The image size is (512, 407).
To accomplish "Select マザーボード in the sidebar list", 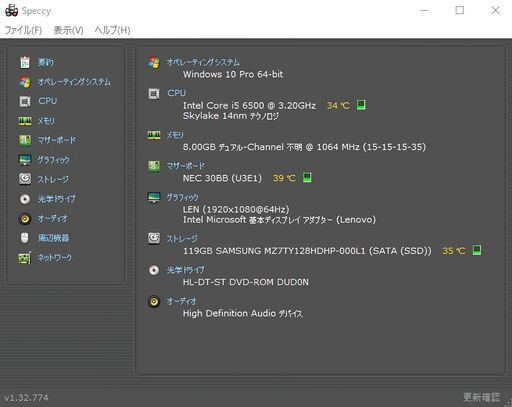I will pos(57,140).
